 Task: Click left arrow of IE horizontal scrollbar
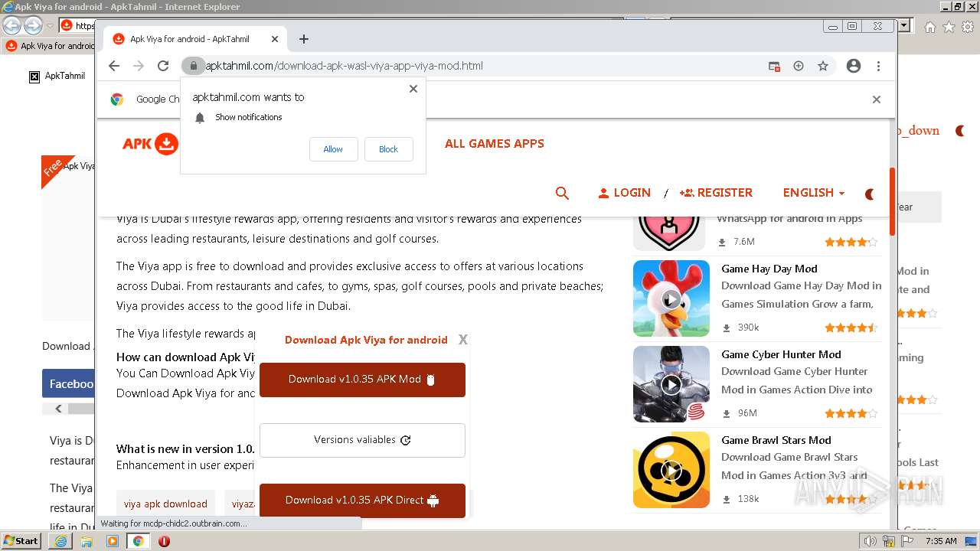(x=58, y=409)
